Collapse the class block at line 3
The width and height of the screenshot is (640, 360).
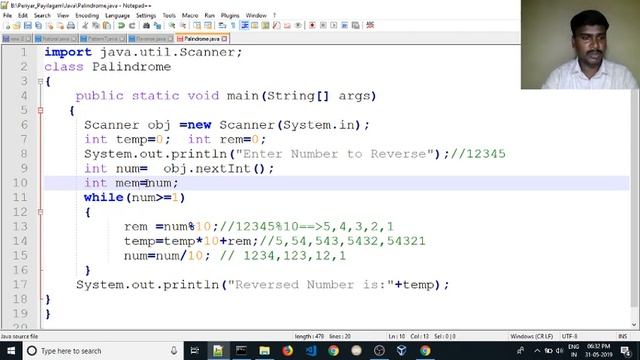(x=40, y=81)
